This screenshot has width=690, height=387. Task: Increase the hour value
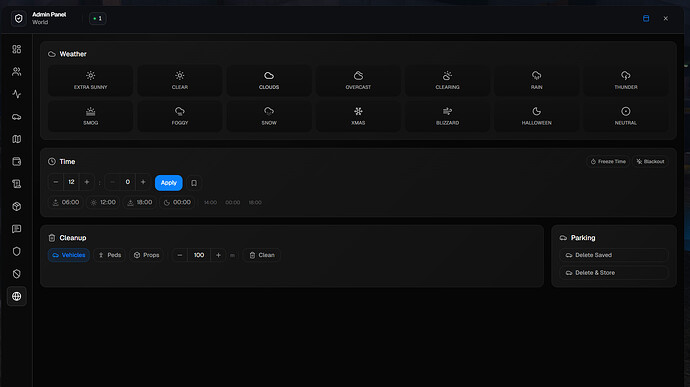(87, 182)
